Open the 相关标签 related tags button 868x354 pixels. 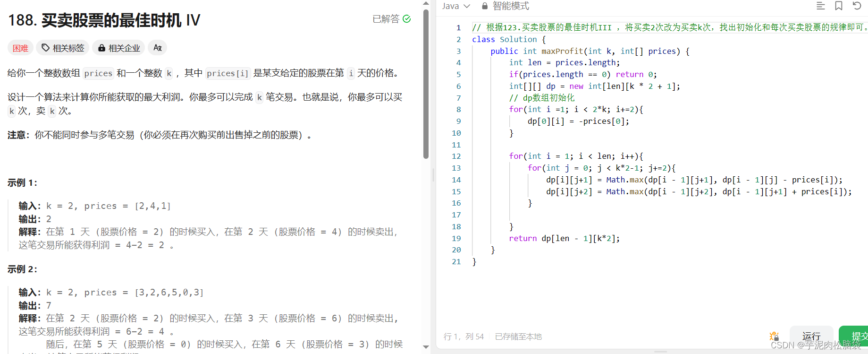[63, 48]
